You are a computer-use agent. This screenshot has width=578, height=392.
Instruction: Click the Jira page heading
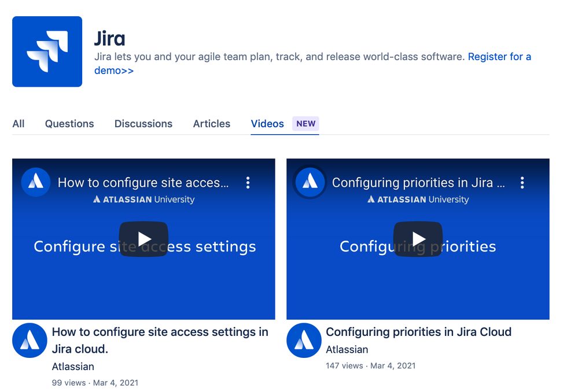(x=110, y=39)
